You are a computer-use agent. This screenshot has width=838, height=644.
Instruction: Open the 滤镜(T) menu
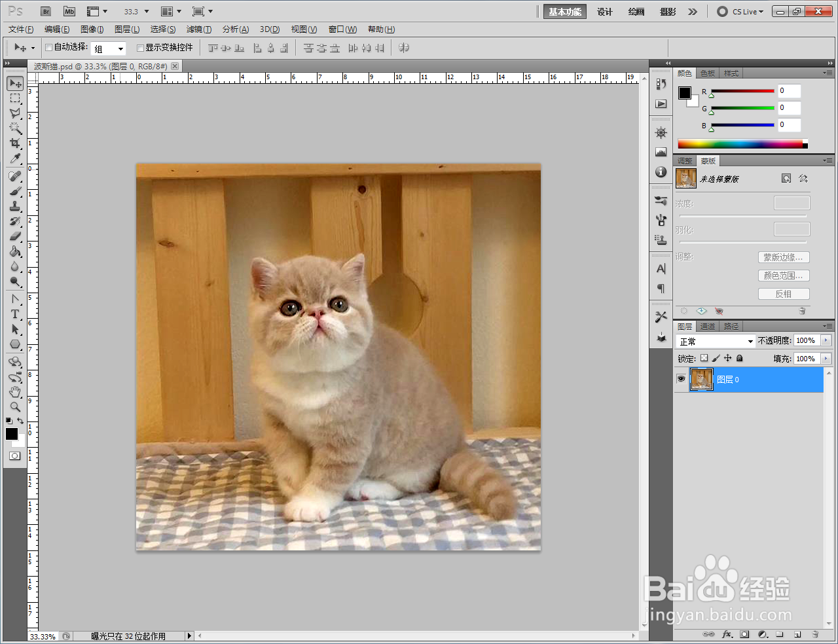pos(199,29)
